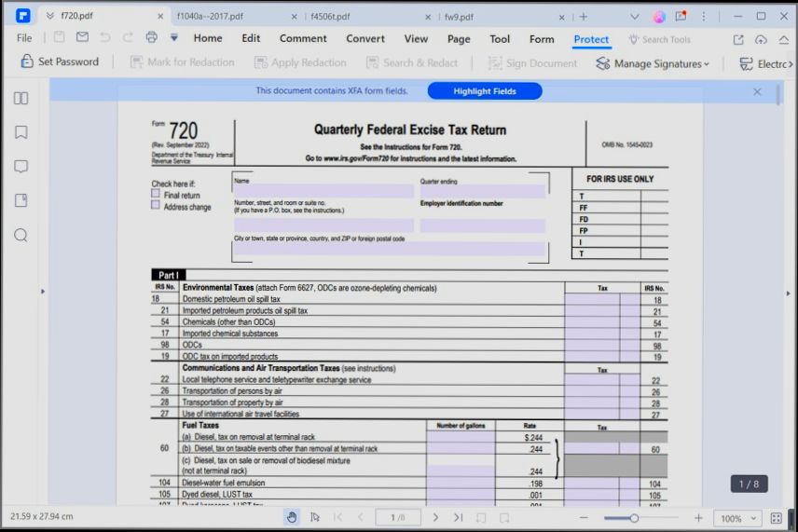Open the View ribbon tab
The width and height of the screenshot is (798, 532).
pos(416,38)
